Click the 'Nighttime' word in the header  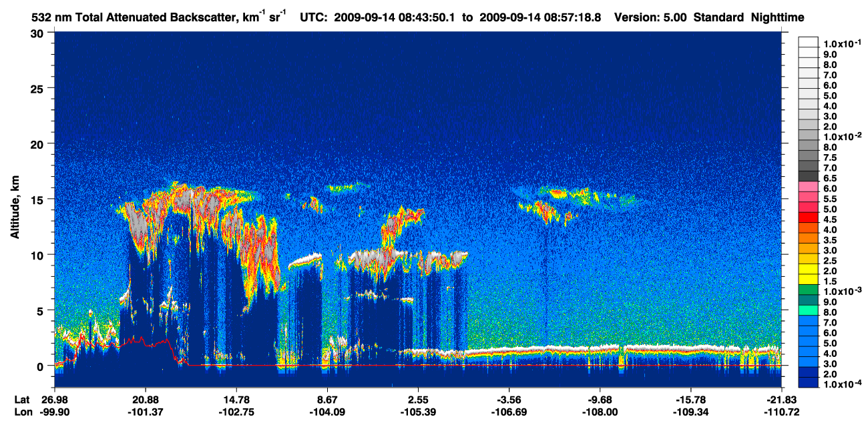click(778, 18)
